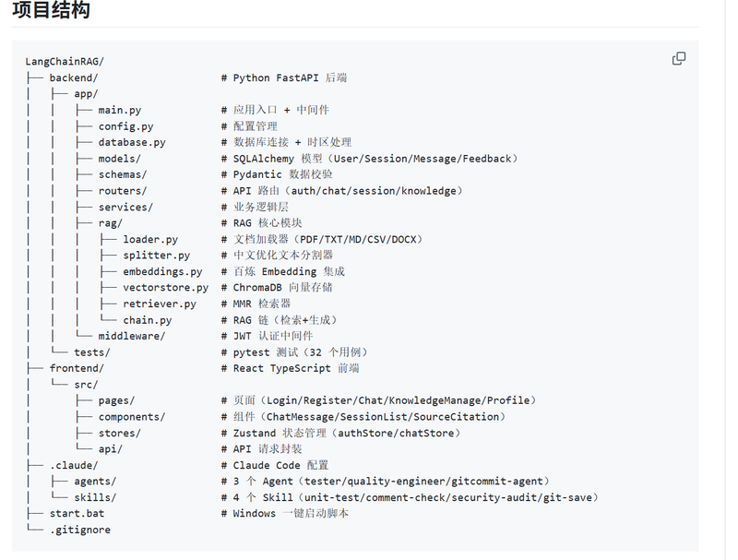
Task: Click loader.py under rag
Action: point(150,239)
